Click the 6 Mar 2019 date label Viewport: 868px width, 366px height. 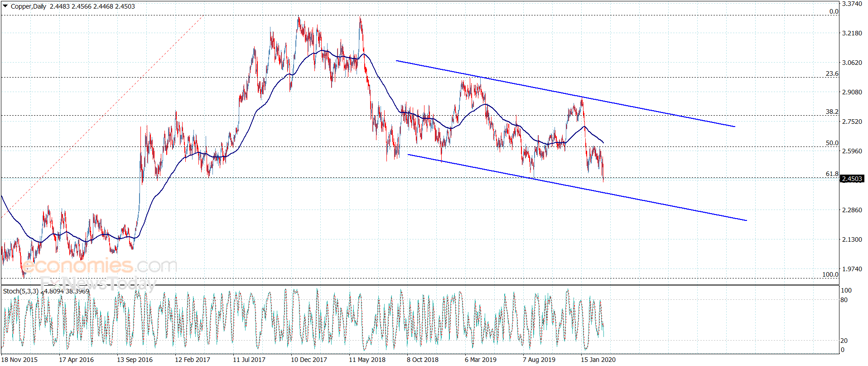pos(481,360)
